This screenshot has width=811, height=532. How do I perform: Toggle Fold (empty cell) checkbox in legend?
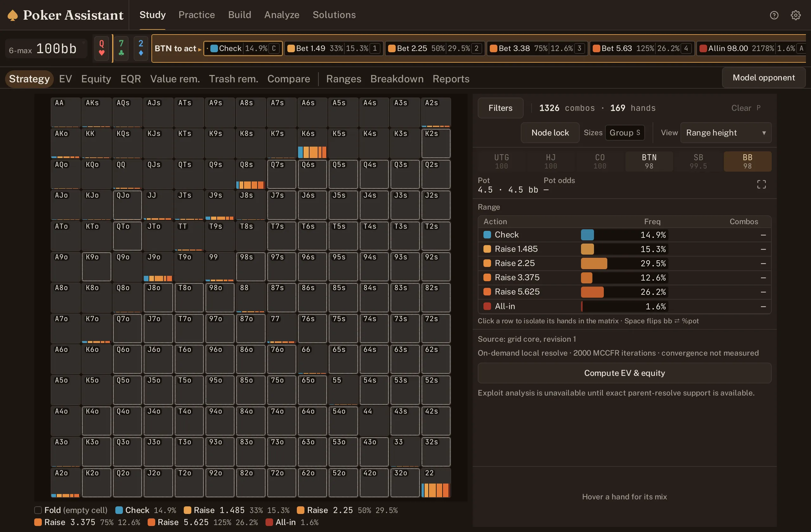[x=38, y=510]
